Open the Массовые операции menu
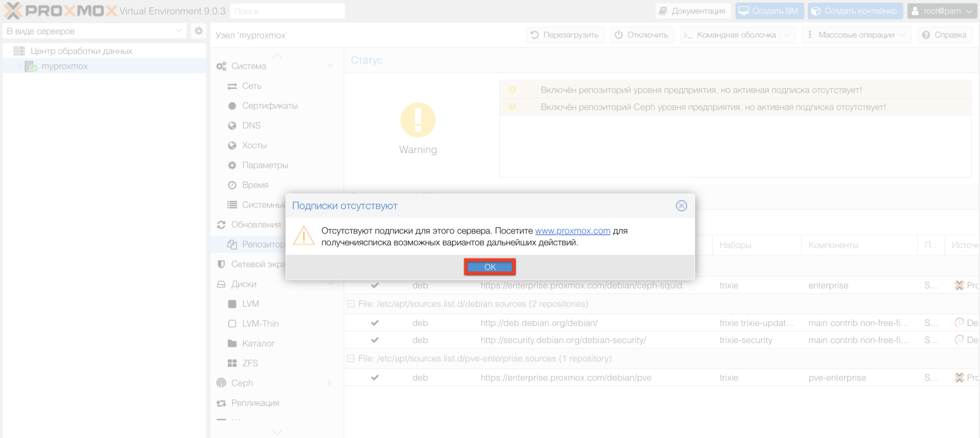The width and height of the screenshot is (980, 438). click(856, 35)
